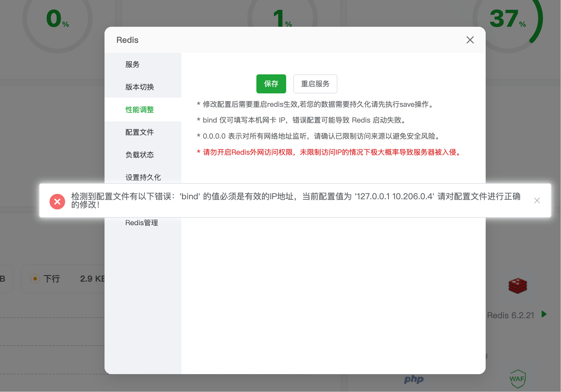Dismiss the bind error notification
The width and height of the screenshot is (561, 392).
(537, 200)
